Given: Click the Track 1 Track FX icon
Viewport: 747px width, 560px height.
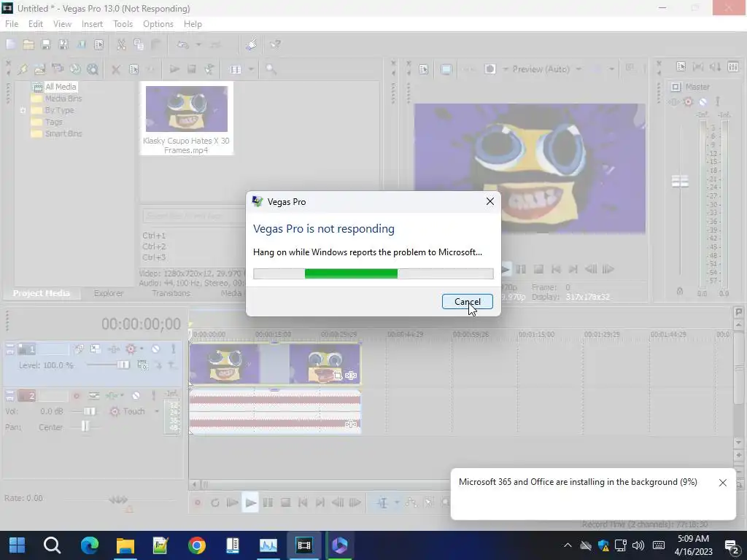Looking at the screenshot, I should [x=114, y=349].
